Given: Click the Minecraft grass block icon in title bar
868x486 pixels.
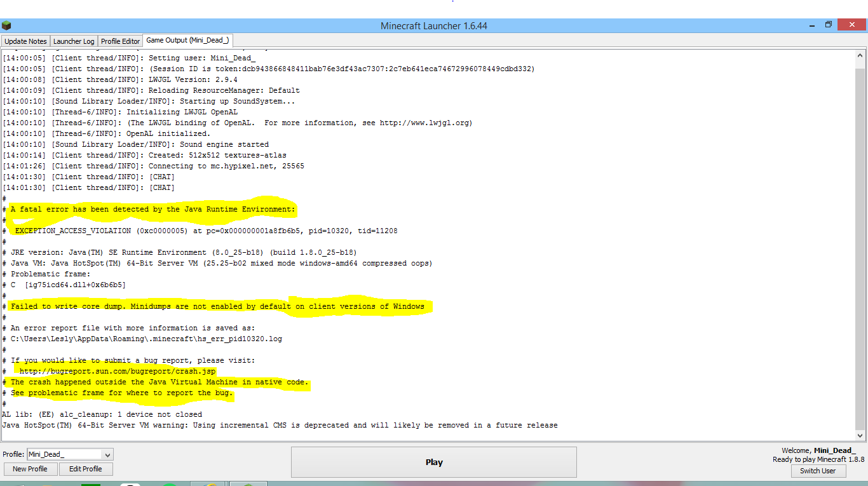Looking at the screenshot, I should 6,25.
